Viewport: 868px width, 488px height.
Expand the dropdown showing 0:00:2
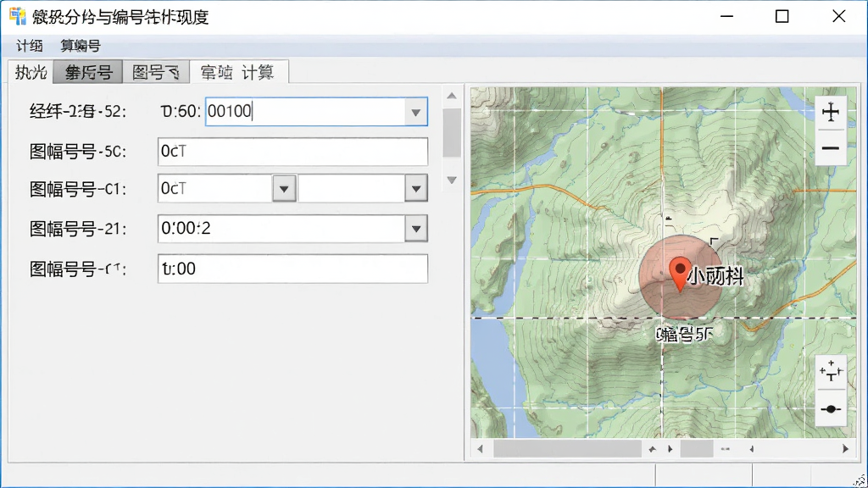[x=415, y=229]
